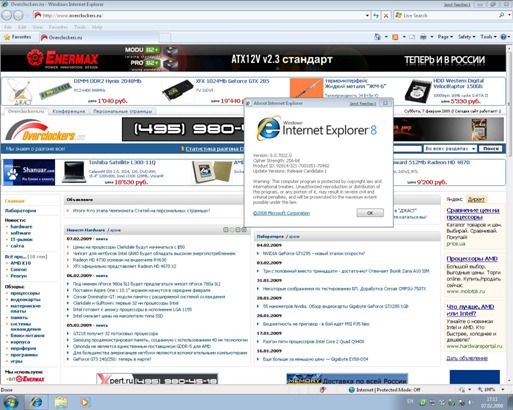Open the hardware news sidebar link

(x=21, y=227)
